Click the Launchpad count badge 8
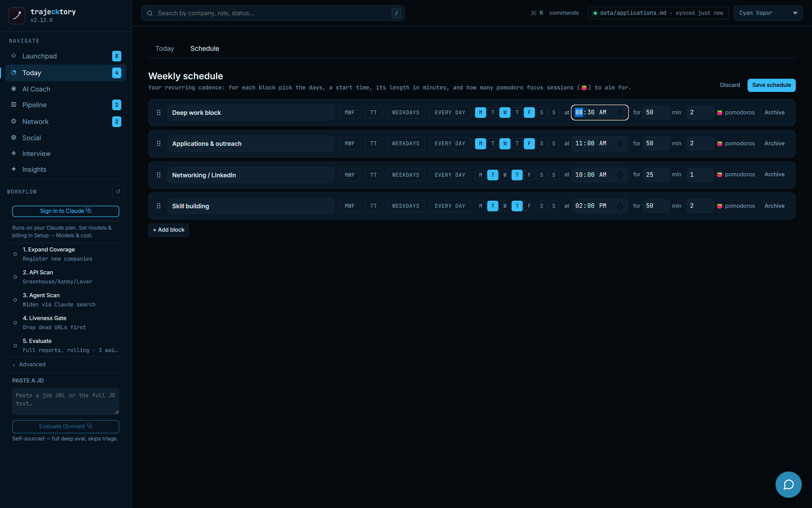 tap(116, 56)
